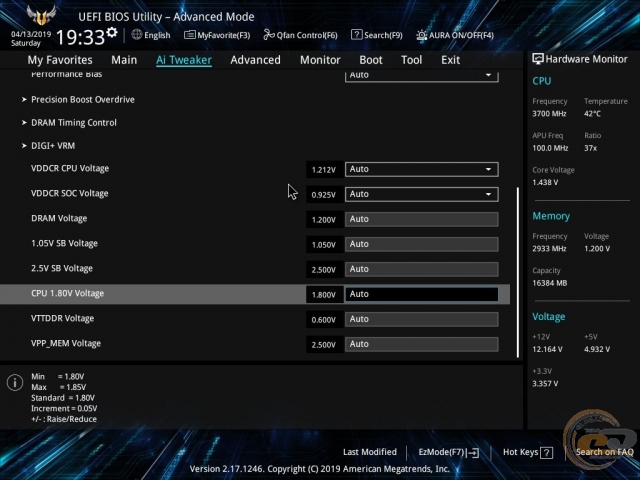The width and height of the screenshot is (640, 480).
Task: Click VTTDDR Voltage Auto field
Action: [422, 319]
